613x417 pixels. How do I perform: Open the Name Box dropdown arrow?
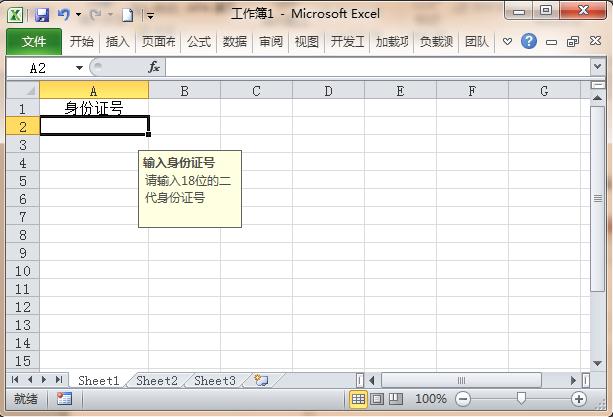pyautogui.click(x=79, y=68)
